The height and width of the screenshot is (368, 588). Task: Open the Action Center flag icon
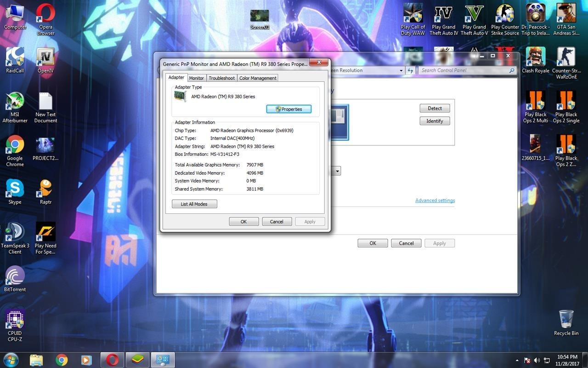tap(527, 360)
